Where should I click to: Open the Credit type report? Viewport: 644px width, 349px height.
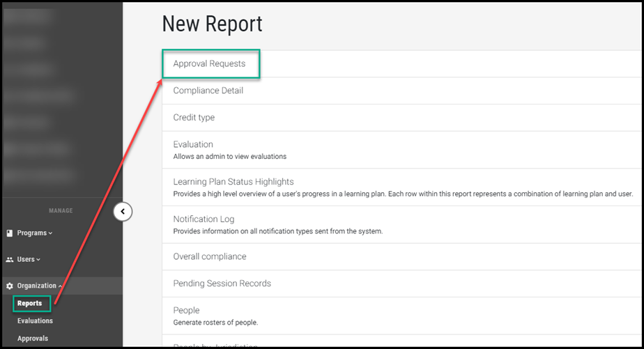[x=194, y=118]
